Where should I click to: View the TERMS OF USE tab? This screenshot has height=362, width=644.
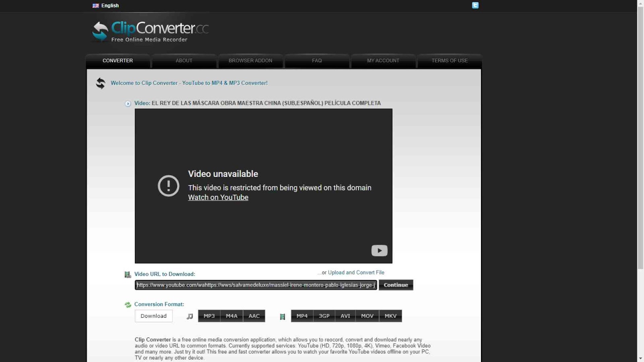point(450,61)
